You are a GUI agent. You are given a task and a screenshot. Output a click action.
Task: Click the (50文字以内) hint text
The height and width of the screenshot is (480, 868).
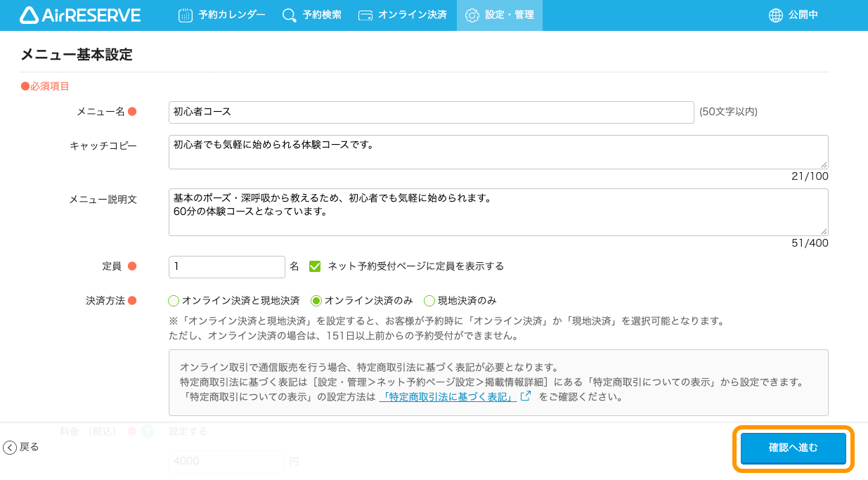coord(728,112)
